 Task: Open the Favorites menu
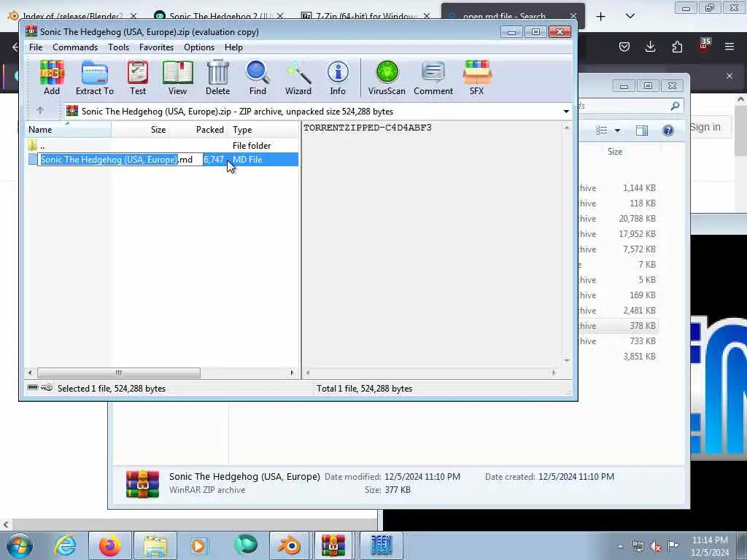click(x=156, y=47)
